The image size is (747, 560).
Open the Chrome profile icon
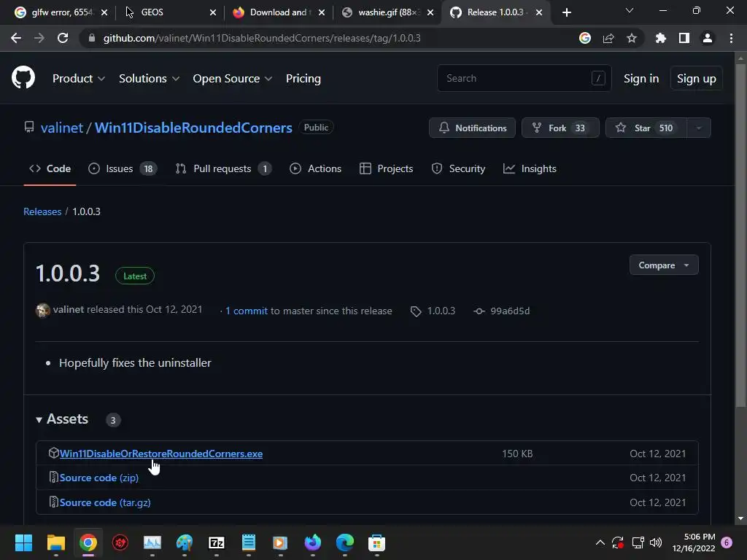pos(708,38)
